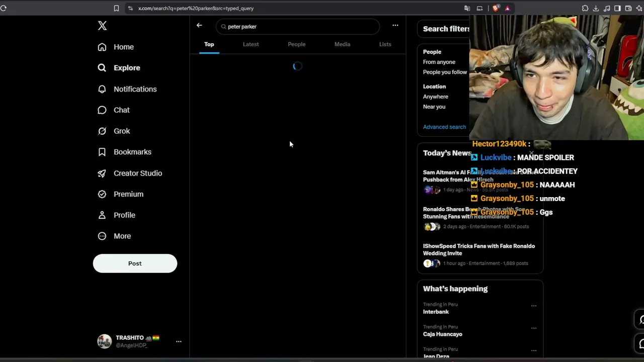Open the Notifications bell icon
This screenshot has width=644, height=362.
[x=102, y=89]
